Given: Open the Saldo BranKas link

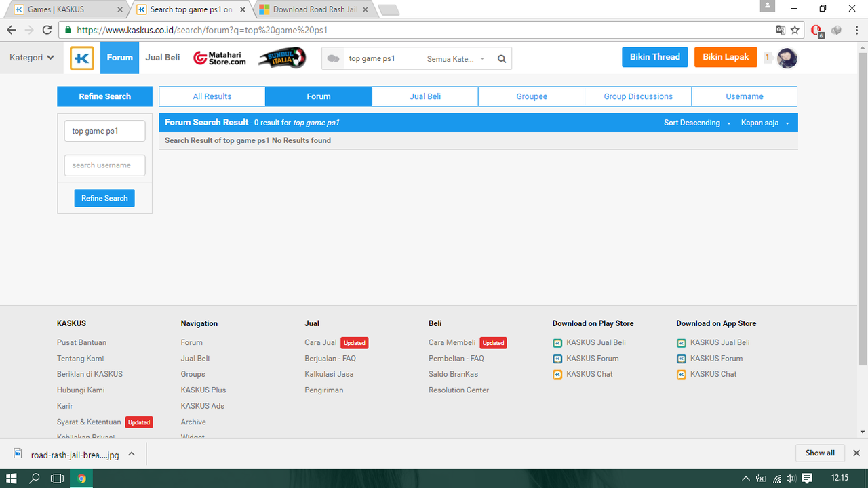Looking at the screenshot, I should click(x=453, y=375).
